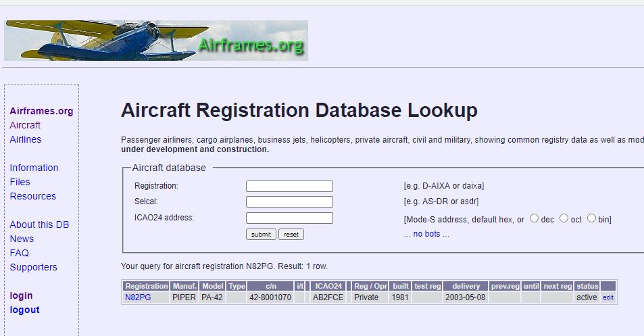644x336 pixels.
Task: Click the query result text for N82PG
Action: tap(224, 266)
